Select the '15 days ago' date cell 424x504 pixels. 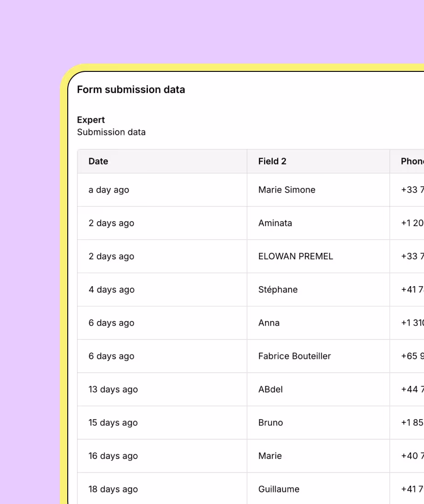pyautogui.click(x=162, y=422)
